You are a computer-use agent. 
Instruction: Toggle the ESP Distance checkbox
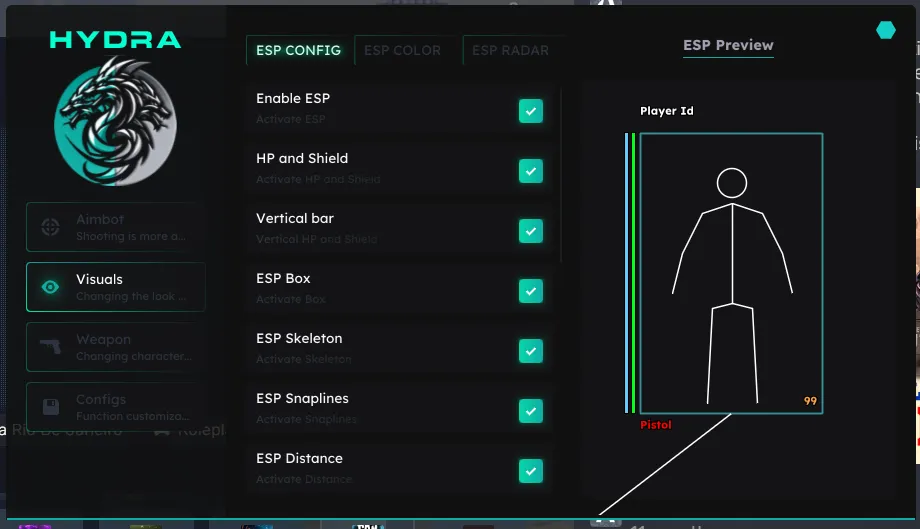pyautogui.click(x=530, y=471)
